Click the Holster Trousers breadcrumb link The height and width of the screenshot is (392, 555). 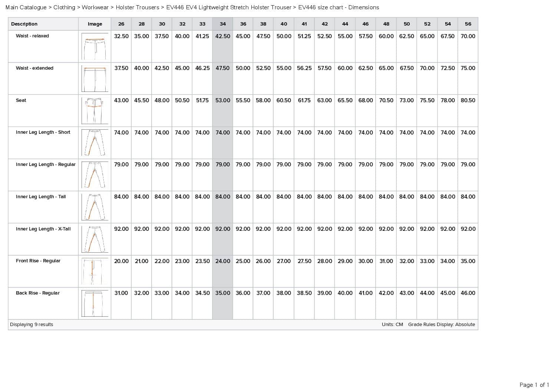(x=137, y=7)
